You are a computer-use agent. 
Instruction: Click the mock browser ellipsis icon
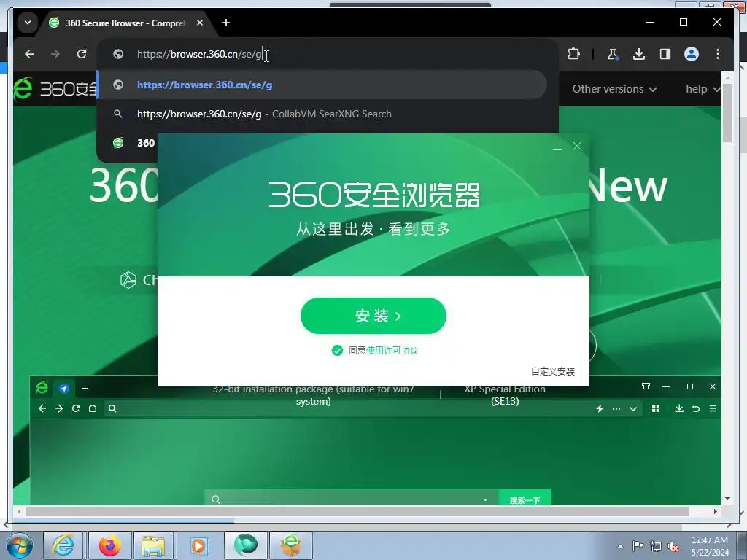click(616, 408)
